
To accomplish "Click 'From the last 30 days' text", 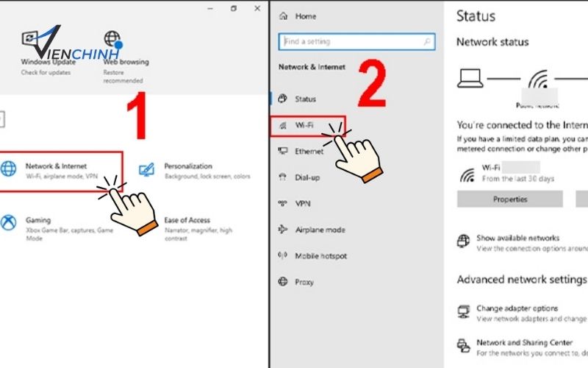I will [x=518, y=179].
